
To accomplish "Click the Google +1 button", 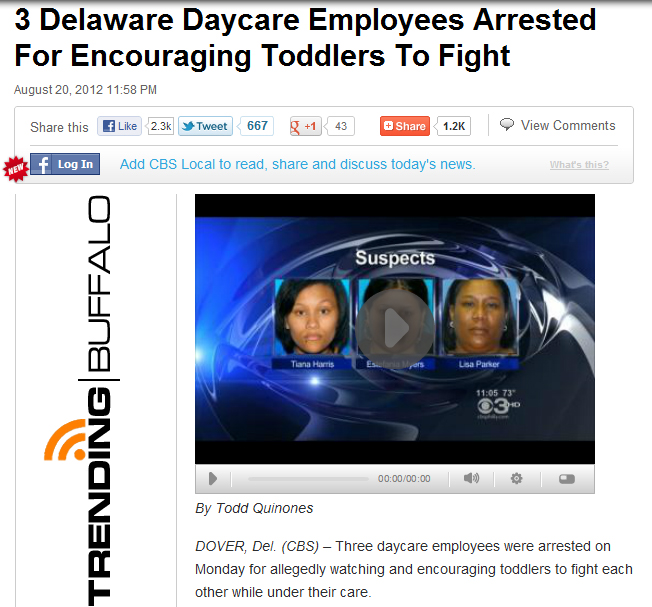I will (306, 126).
